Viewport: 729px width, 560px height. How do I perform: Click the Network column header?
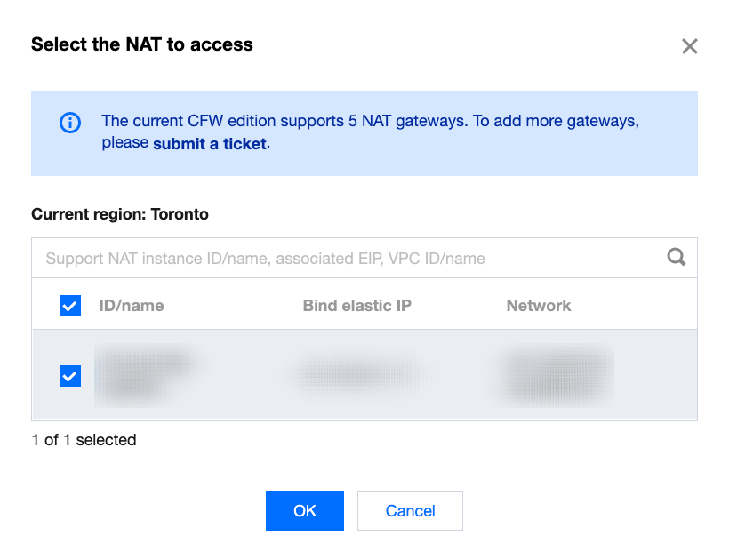[539, 306]
